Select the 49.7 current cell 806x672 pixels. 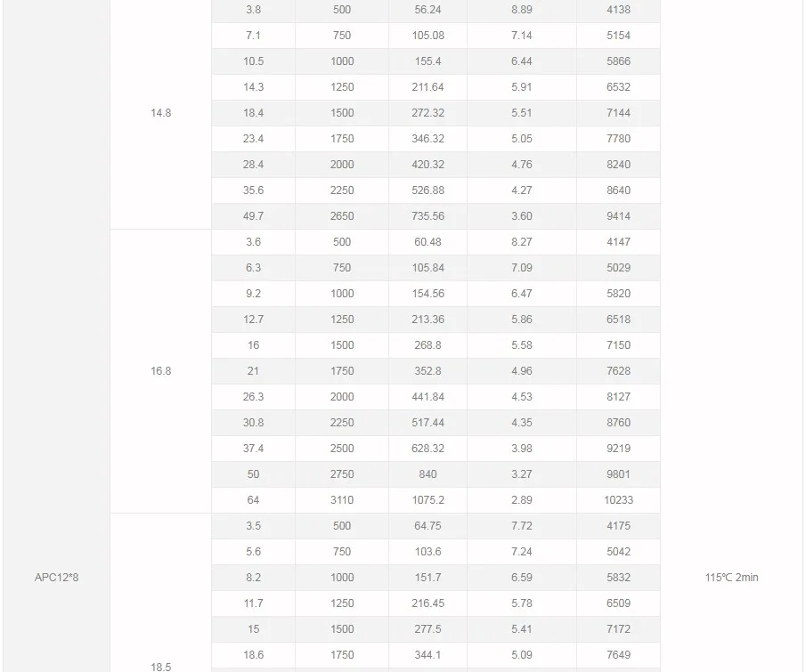(x=254, y=216)
